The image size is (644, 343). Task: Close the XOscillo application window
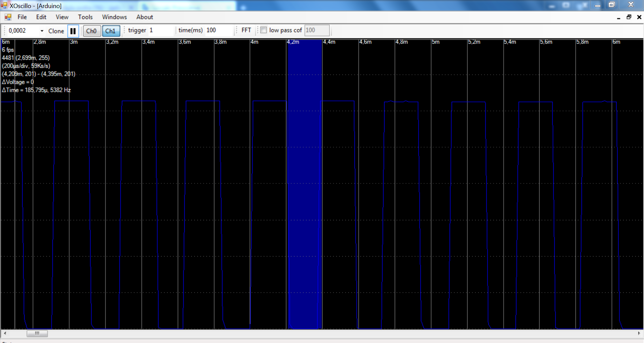(631, 5)
